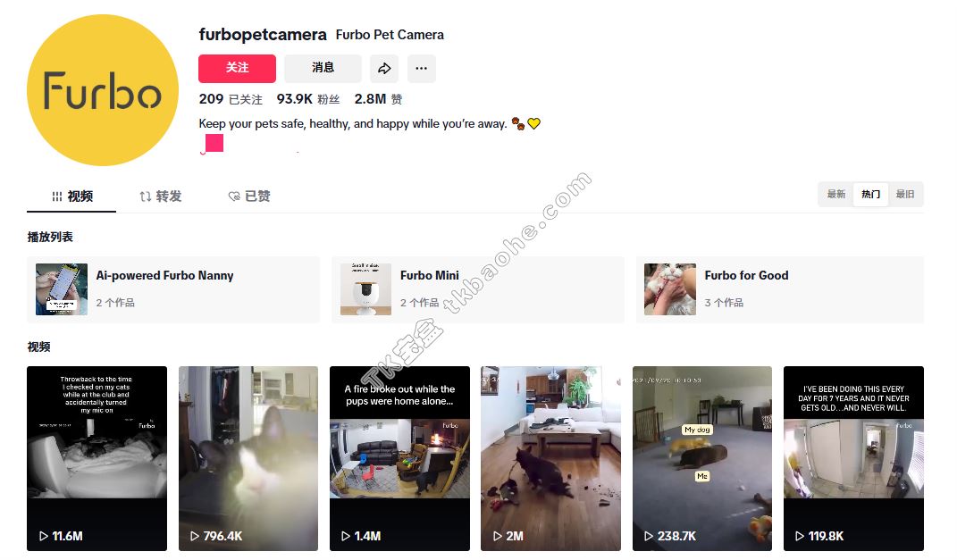Screen dimensions: 957x560
Task: Select 最新 latest sort option
Action: pos(836,195)
